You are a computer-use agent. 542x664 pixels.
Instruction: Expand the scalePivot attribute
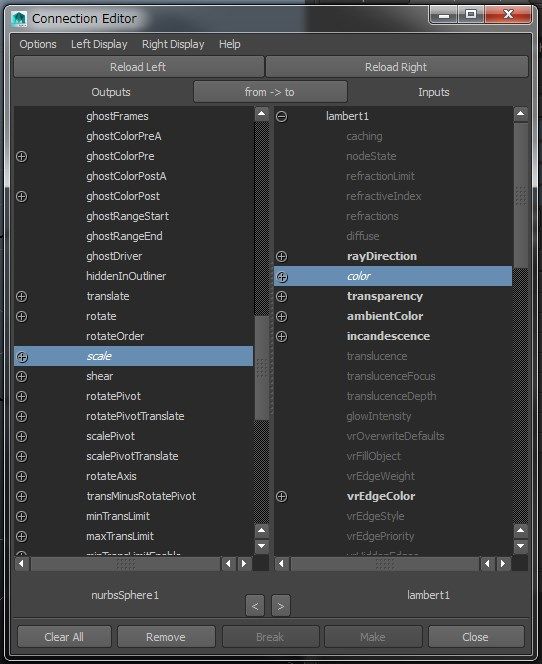point(22,436)
